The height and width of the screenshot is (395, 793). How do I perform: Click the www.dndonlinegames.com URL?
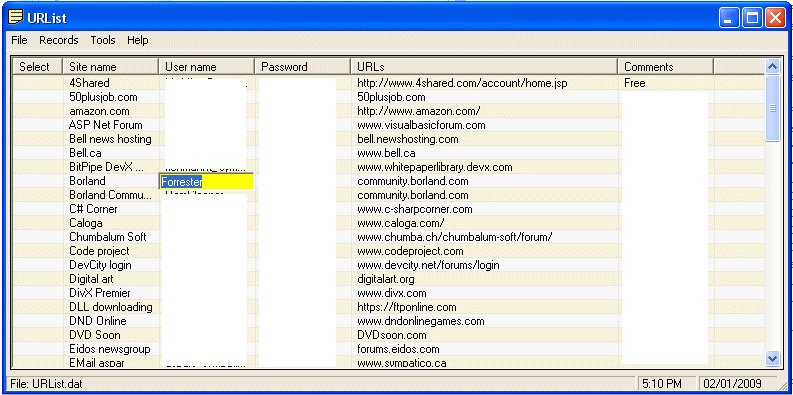click(x=421, y=321)
